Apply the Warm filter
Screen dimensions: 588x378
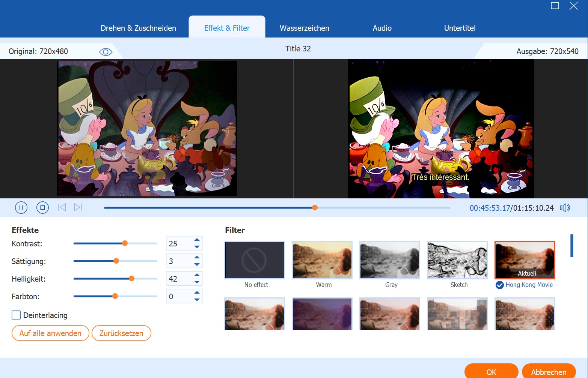pyautogui.click(x=322, y=260)
